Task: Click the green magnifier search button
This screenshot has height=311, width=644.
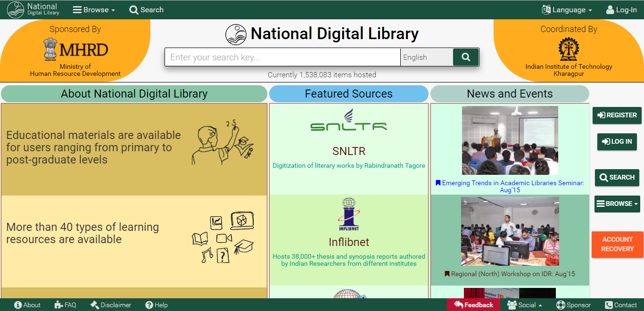Action: pyautogui.click(x=466, y=57)
